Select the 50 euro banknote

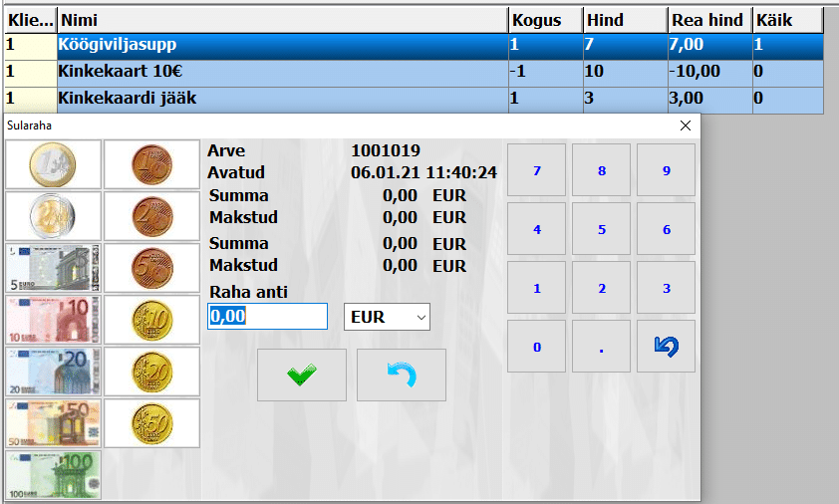pyautogui.click(x=54, y=423)
